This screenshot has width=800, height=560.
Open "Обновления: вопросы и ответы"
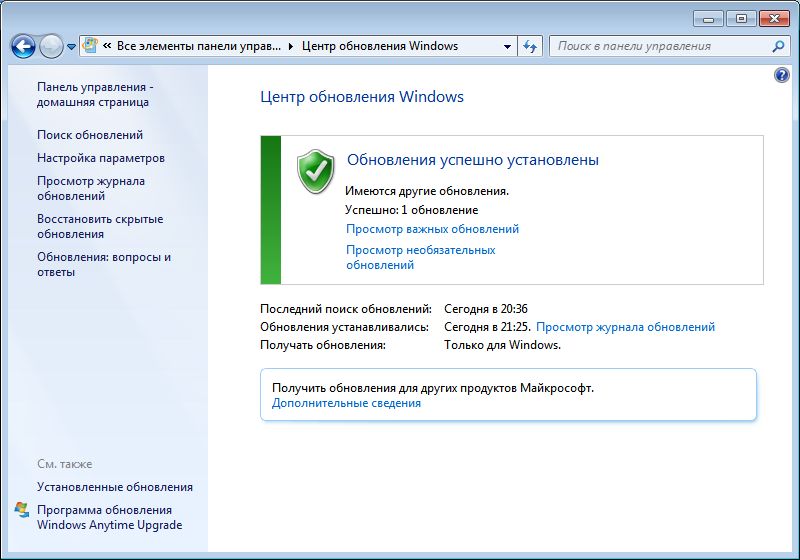click(x=104, y=264)
